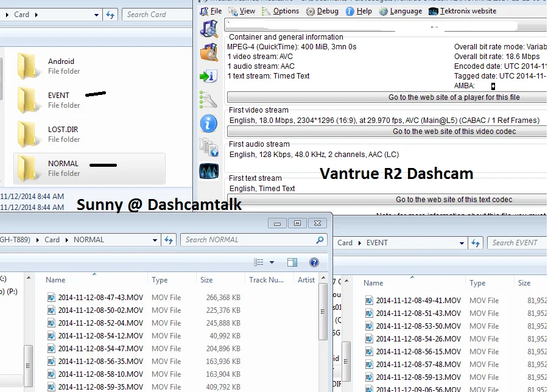
Task: Expand the breadcrumb arrow between Card and NORMAL
Action: pos(67,240)
